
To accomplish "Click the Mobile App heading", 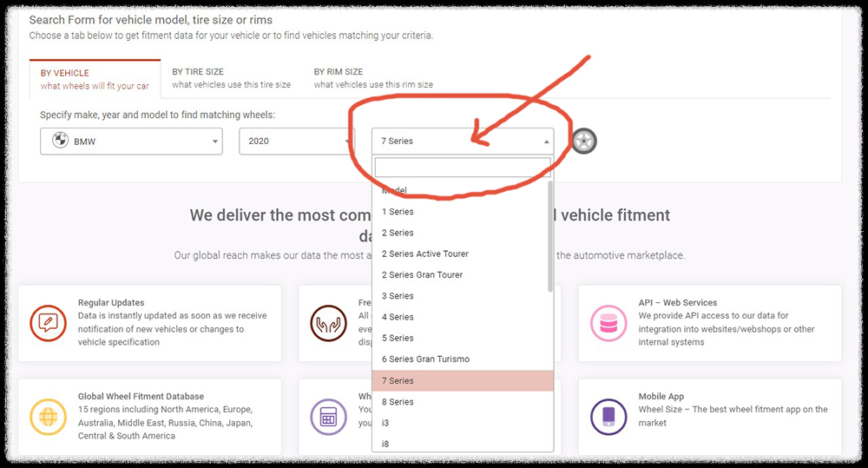I will [x=661, y=396].
